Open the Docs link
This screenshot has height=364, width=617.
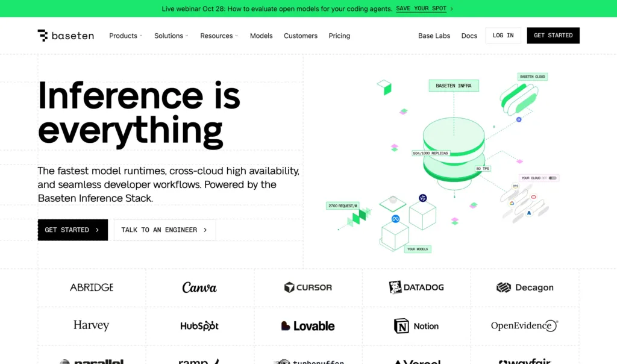469,36
